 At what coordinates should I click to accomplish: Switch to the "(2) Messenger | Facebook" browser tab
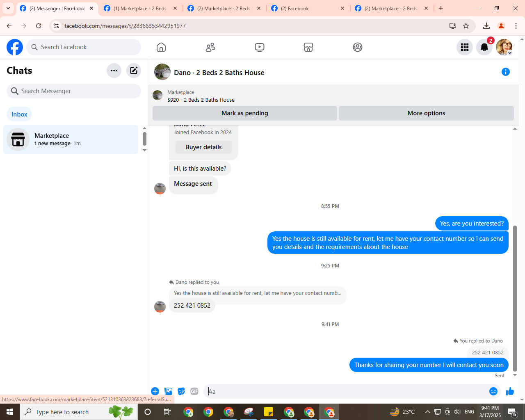(x=57, y=8)
